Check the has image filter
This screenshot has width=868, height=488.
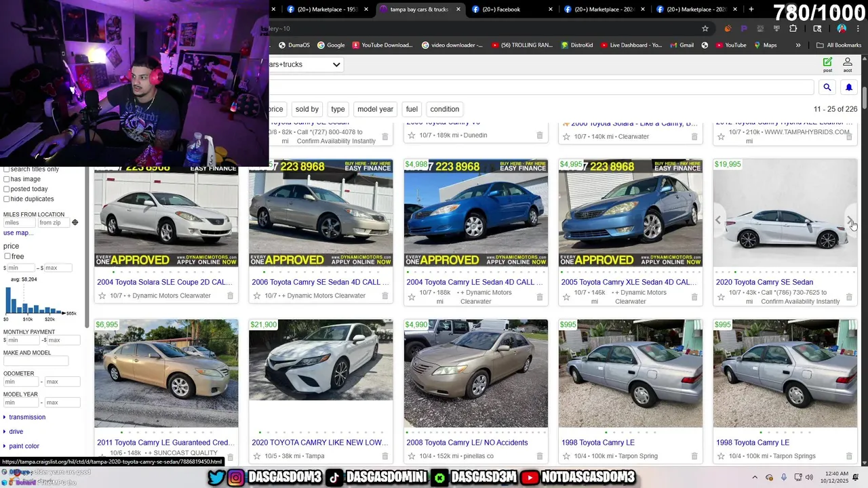tap(6, 179)
